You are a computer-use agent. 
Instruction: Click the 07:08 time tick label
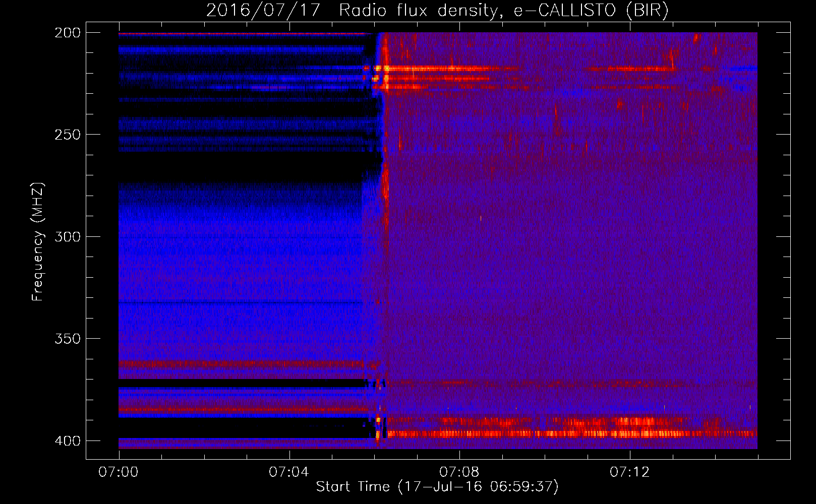point(459,472)
